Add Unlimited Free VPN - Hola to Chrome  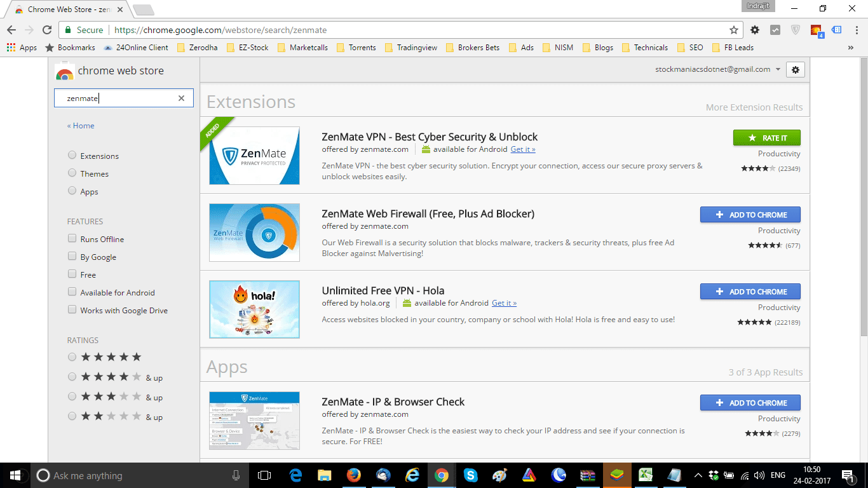[750, 292]
